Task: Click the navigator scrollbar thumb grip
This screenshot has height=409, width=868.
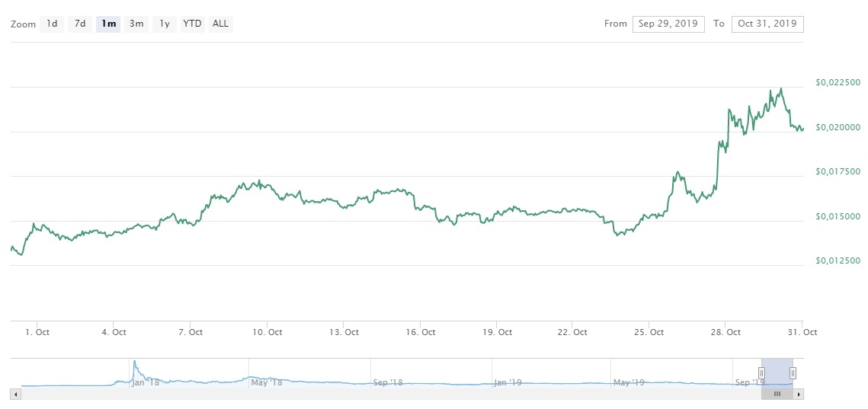Action: tap(777, 394)
